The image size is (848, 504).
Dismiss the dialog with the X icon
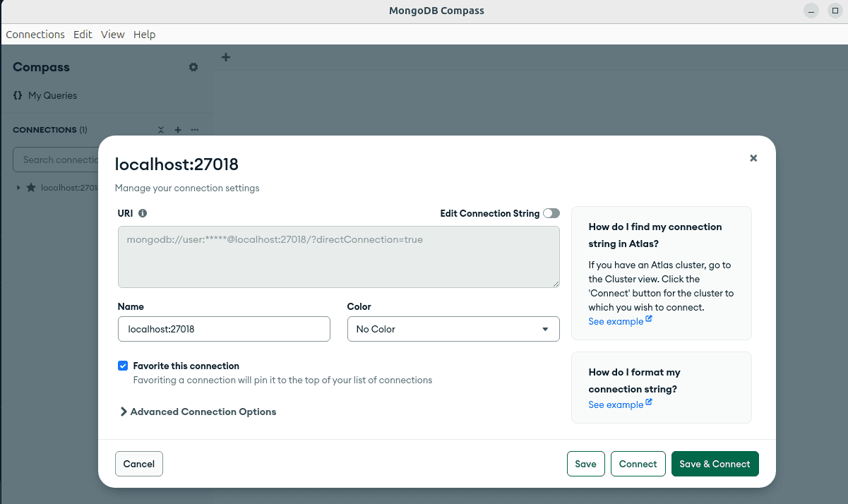753,158
